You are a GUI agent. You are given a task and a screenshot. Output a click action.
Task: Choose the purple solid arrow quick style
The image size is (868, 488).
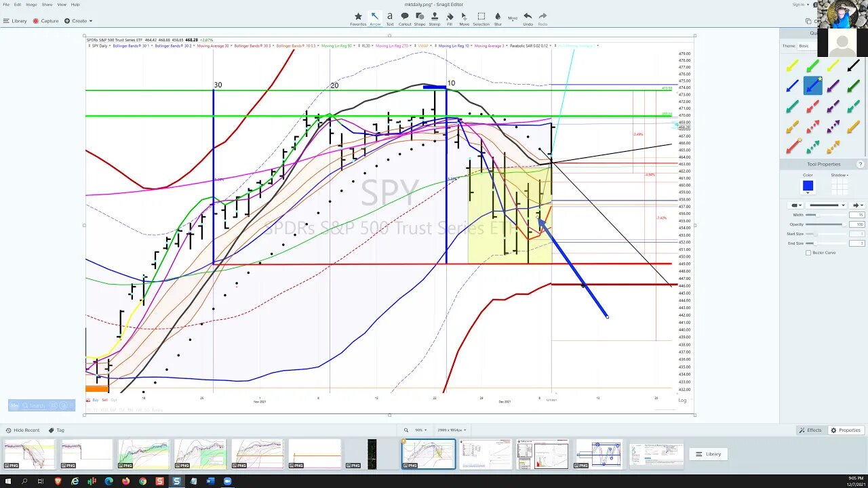click(833, 86)
